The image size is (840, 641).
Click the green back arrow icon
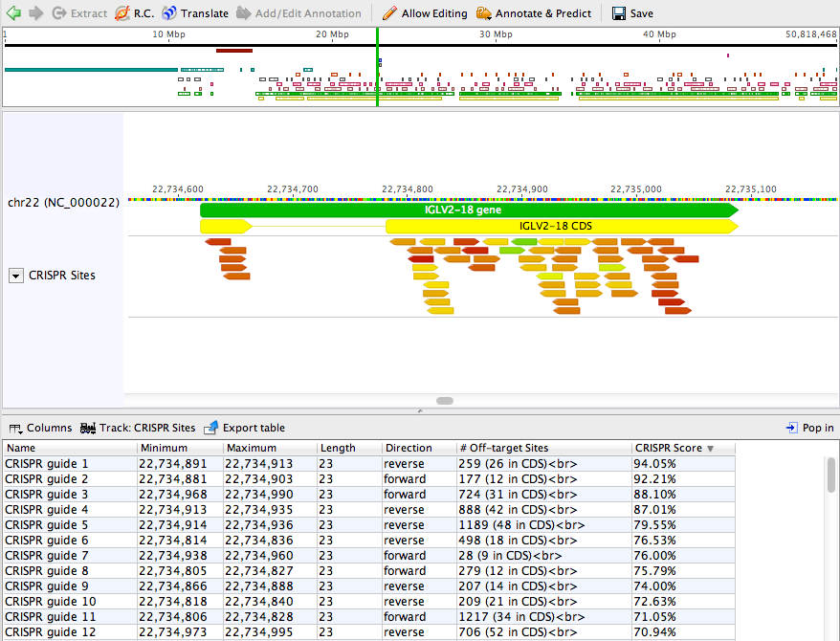click(13, 12)
